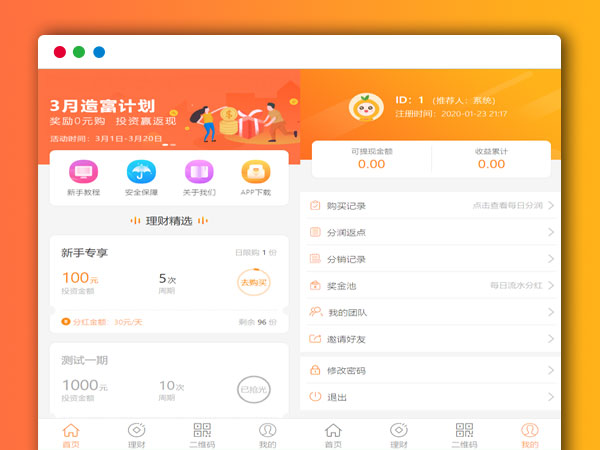Screen dimensions: 600x450
Task: Open 二维码 tab in left screen
Action: click(202, 435)
